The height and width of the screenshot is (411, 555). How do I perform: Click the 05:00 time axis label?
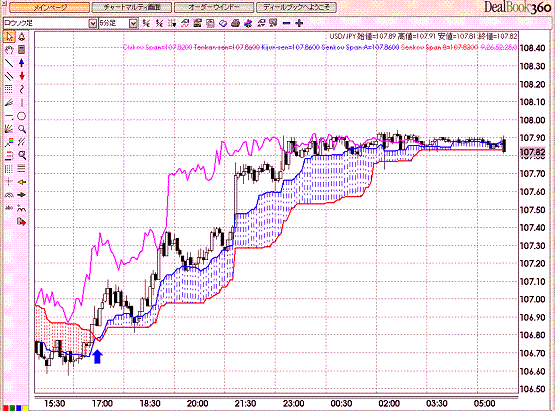click(x=485, y=404)
